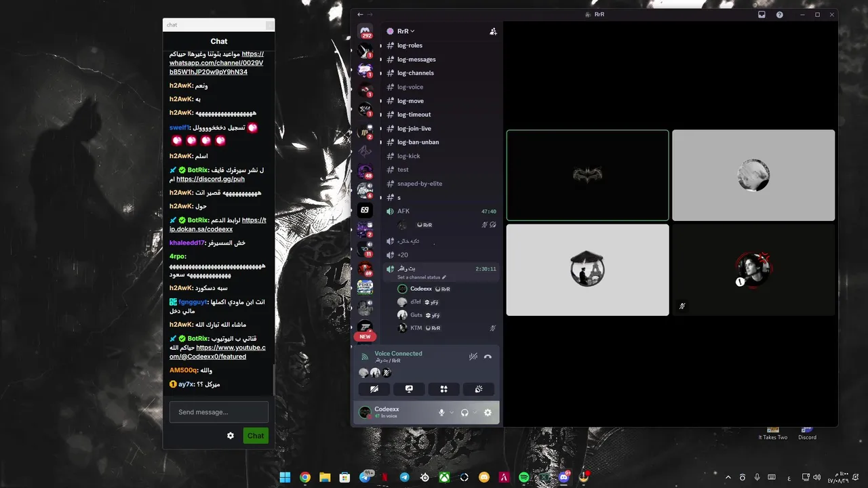Open the server with 11 notification badge
Viewport: 868px width, 488px height.
[365, 249]
